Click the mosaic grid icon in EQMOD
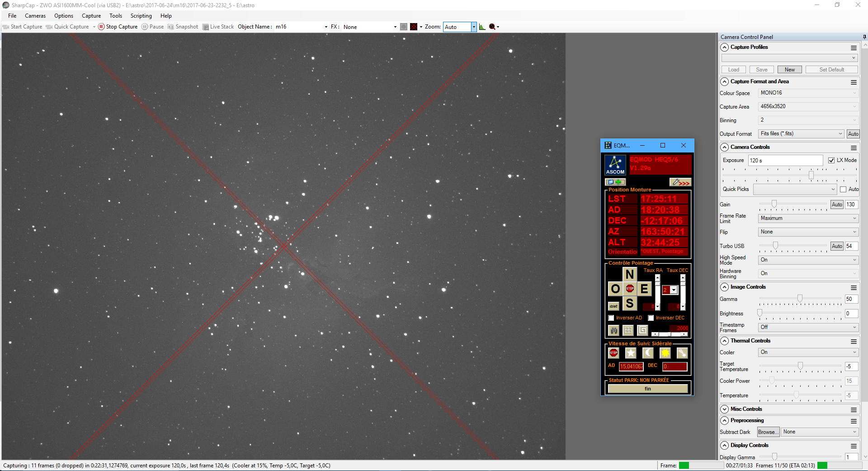This screenshot has width=868, height=471. click(628, 330)
